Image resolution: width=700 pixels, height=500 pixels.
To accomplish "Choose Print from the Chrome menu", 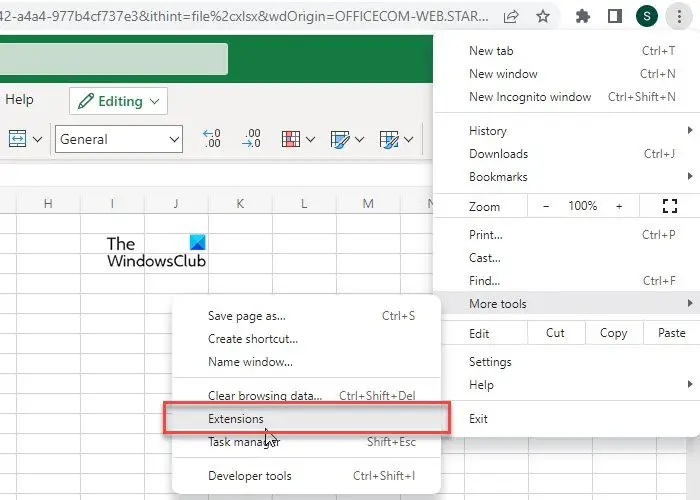I will (x=567, y=235).
